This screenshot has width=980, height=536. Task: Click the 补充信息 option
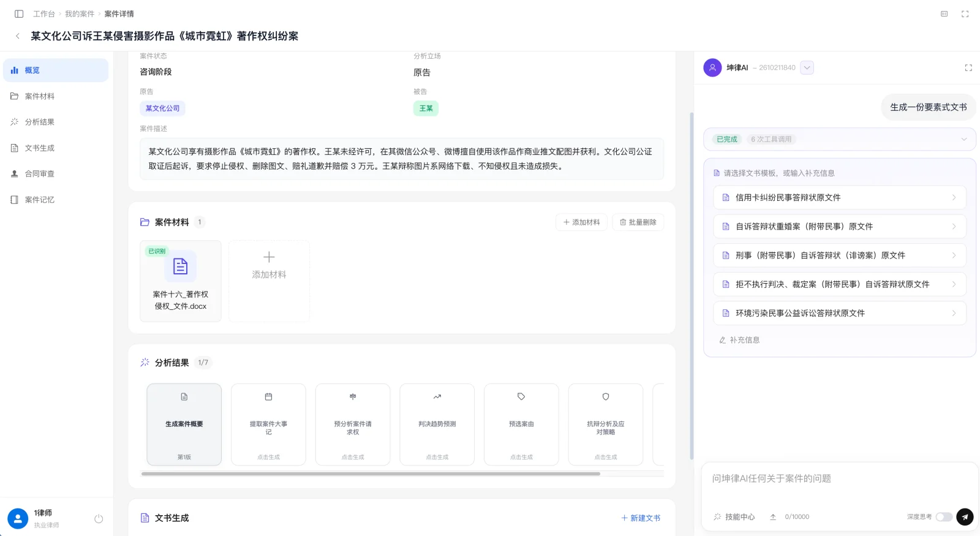(x=739, y=340)
